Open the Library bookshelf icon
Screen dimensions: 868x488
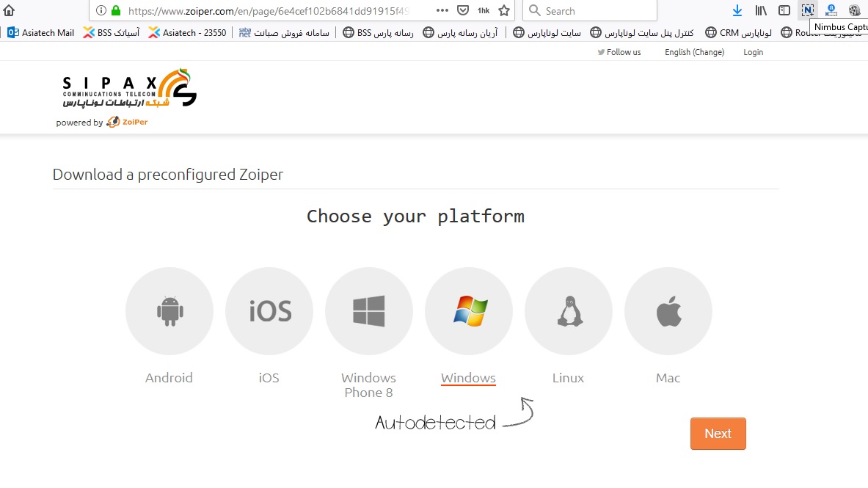(x=761, y=10)
